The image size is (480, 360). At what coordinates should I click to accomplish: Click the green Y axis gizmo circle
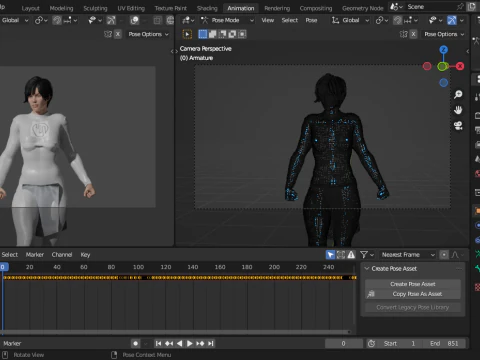pos(442,66)
